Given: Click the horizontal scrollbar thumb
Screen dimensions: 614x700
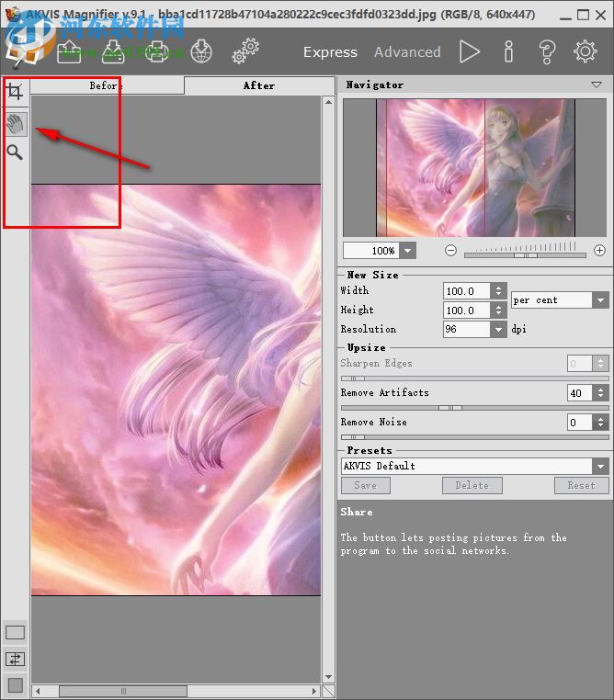Looking at the screenshot, I should coord(123,691).
